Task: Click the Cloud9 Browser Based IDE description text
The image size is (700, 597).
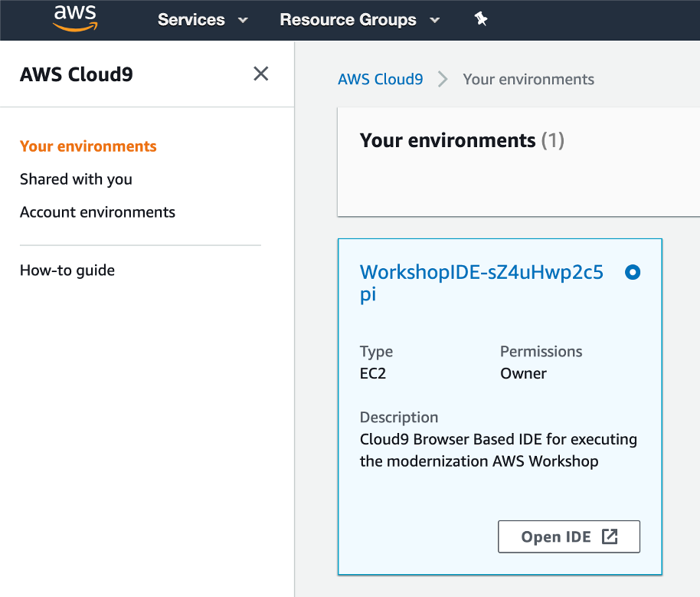Action: tap(499, 450)
